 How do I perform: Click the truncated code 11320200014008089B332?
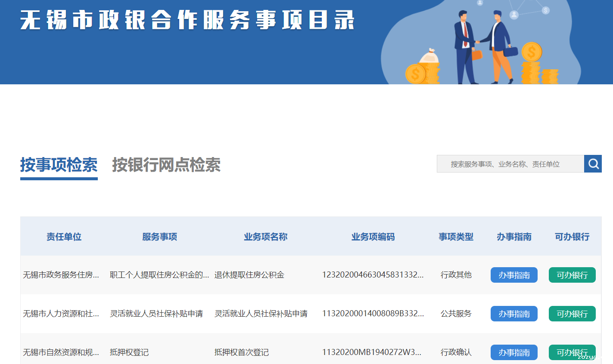click(x=373, y=314)
